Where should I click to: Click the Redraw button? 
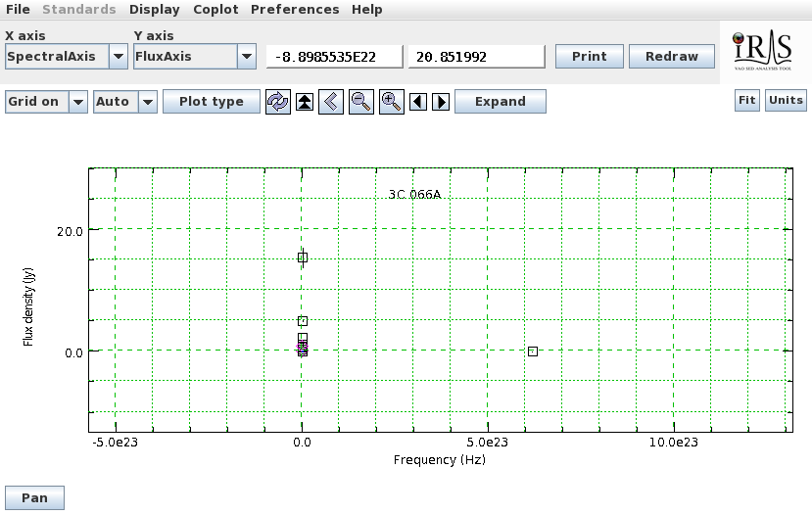[x=672, y=57]
